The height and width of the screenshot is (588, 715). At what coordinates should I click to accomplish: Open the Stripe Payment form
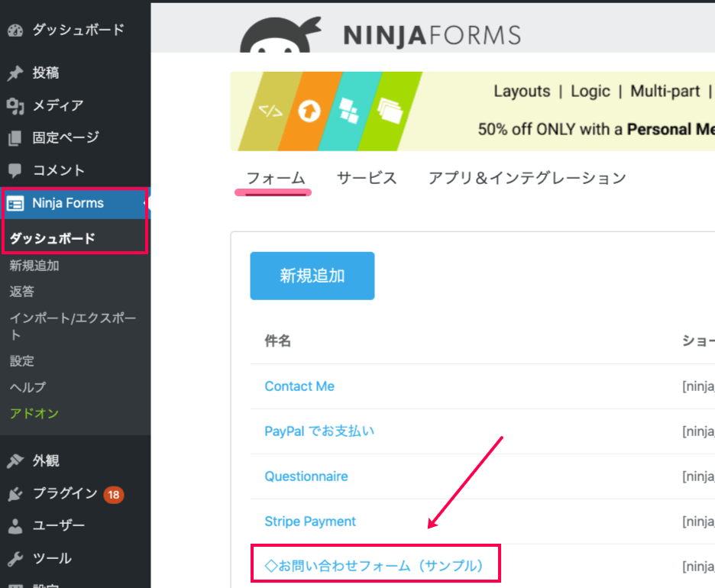click(310, 522)
